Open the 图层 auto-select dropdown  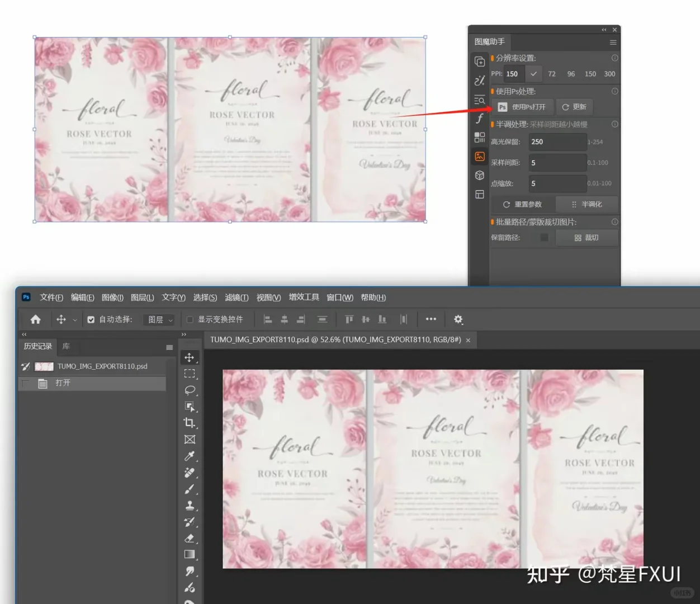click(159, 320)
